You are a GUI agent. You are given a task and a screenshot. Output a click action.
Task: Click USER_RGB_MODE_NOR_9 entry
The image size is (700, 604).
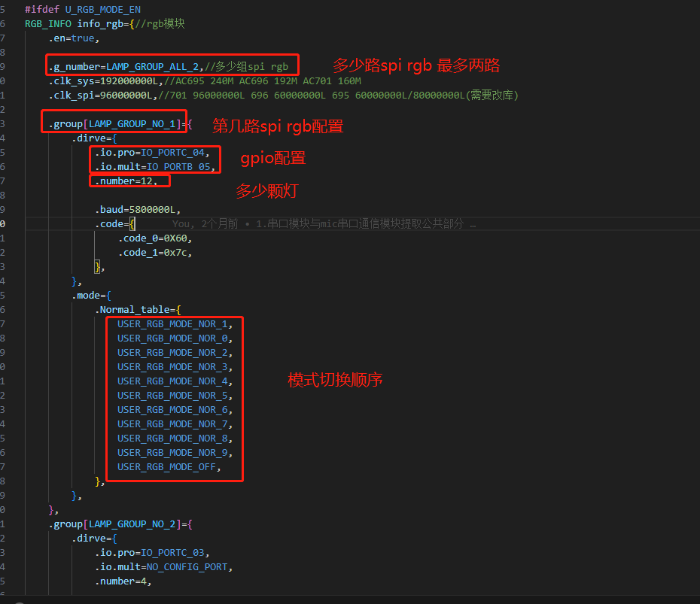[175, 453]
